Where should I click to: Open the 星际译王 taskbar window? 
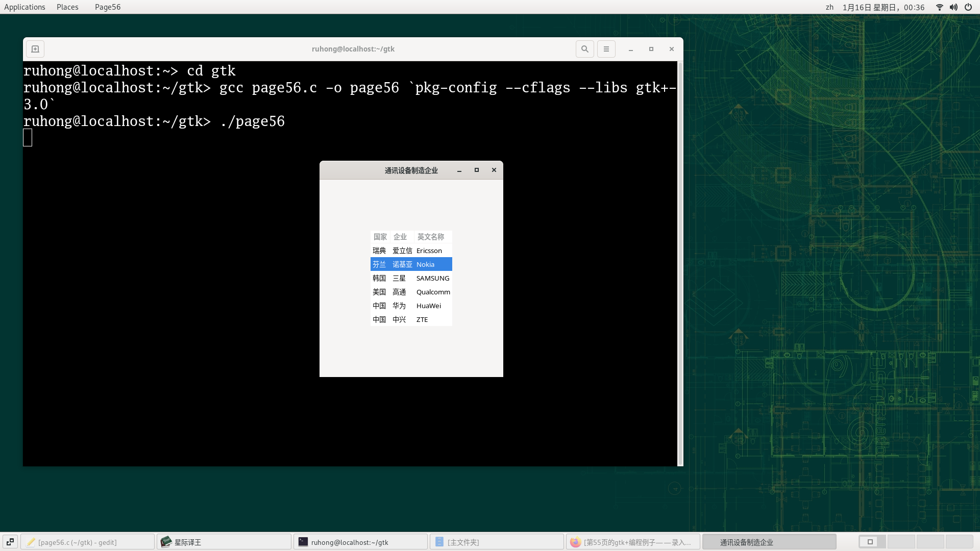tap(224, 542)
